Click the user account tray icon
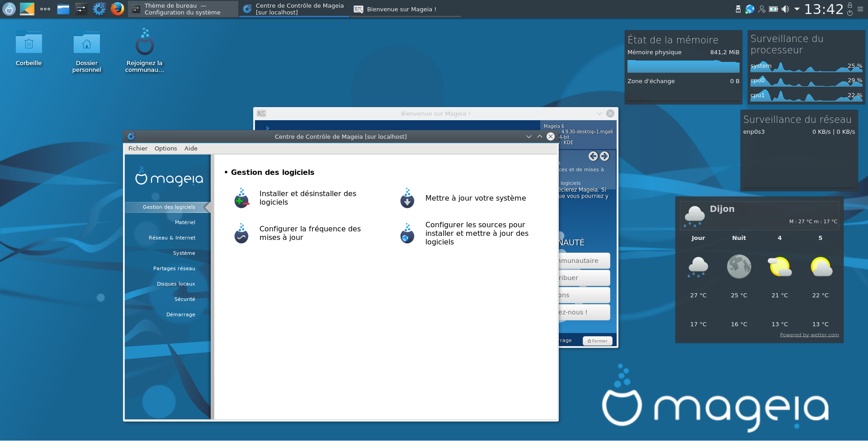 (762, 9)
